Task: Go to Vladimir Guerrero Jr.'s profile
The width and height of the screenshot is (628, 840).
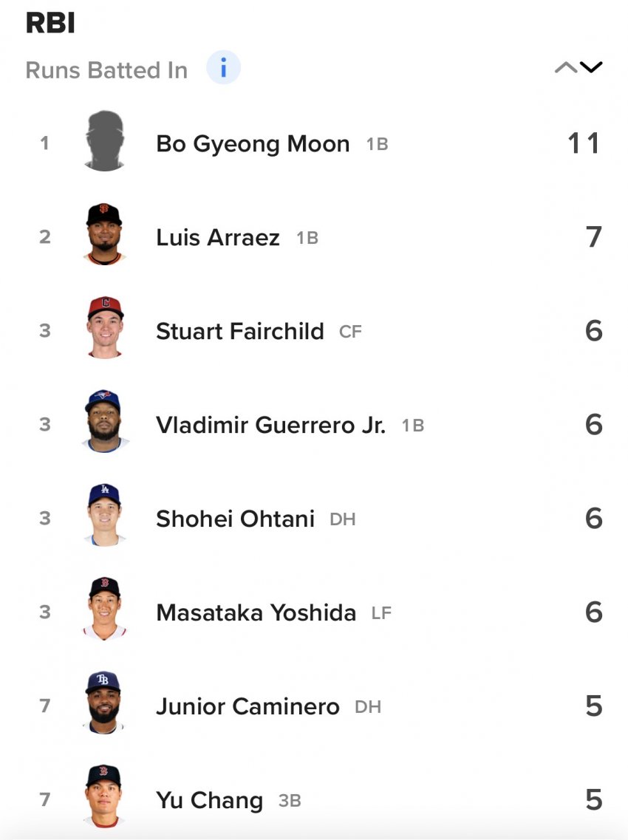Action: click(270, 425)
